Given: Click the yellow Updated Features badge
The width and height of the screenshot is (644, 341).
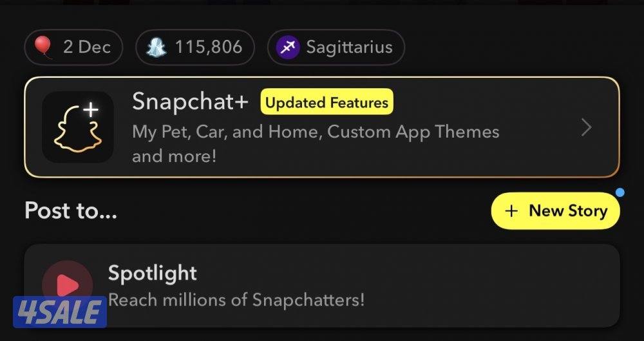Looking at the screenshot, I should (x=327, y=102).
